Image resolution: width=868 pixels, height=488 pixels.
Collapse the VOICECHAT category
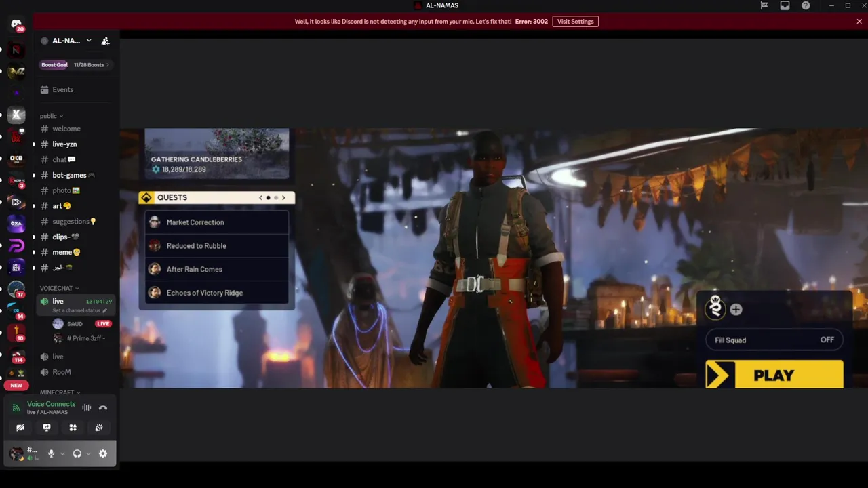[59, 288]
